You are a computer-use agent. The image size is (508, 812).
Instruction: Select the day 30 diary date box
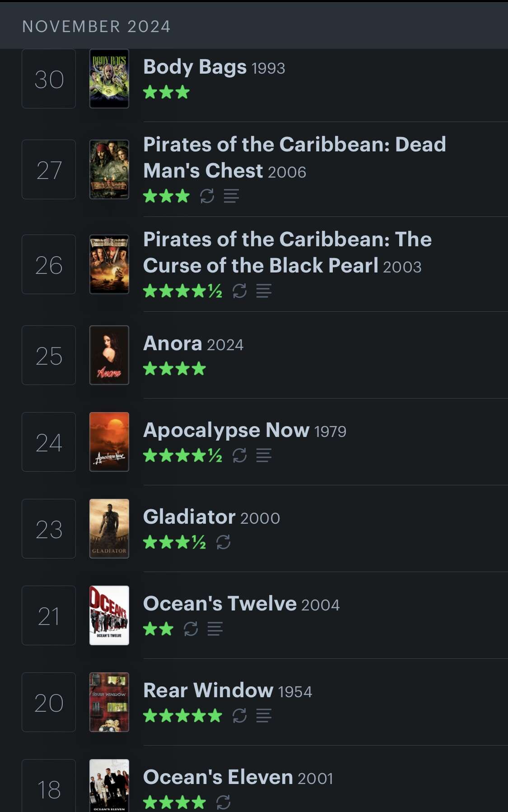coord(49,79)
